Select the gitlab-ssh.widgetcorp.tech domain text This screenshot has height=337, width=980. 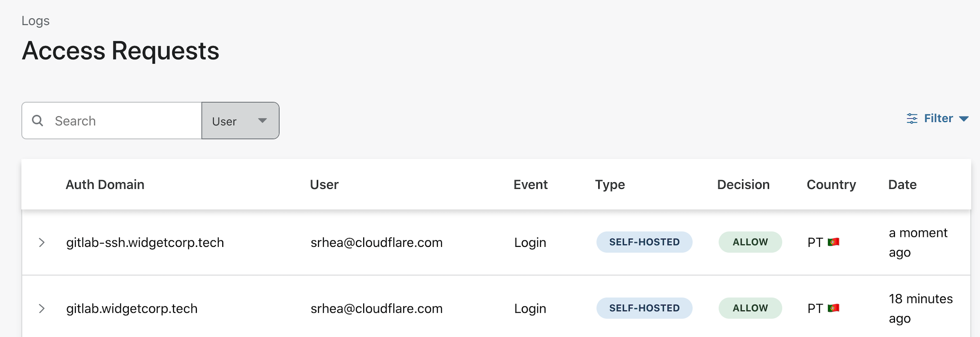click(x=145, y=242)
